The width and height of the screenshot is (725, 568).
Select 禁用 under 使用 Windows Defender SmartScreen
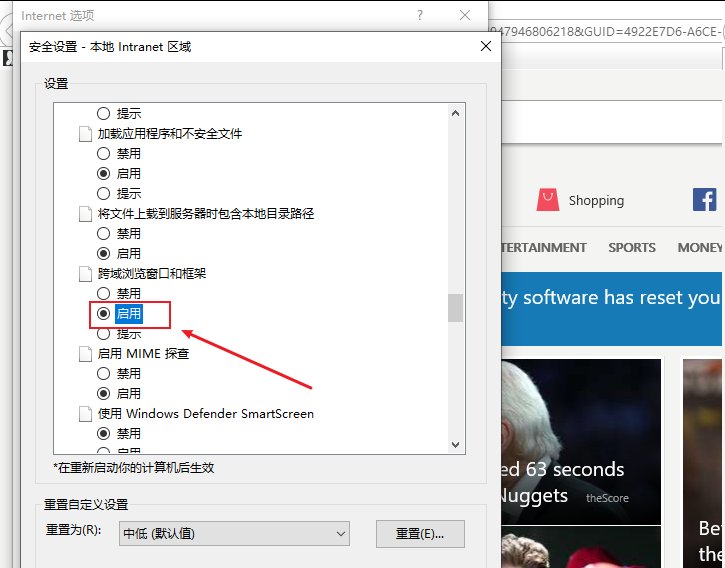(x=104, y=433)
